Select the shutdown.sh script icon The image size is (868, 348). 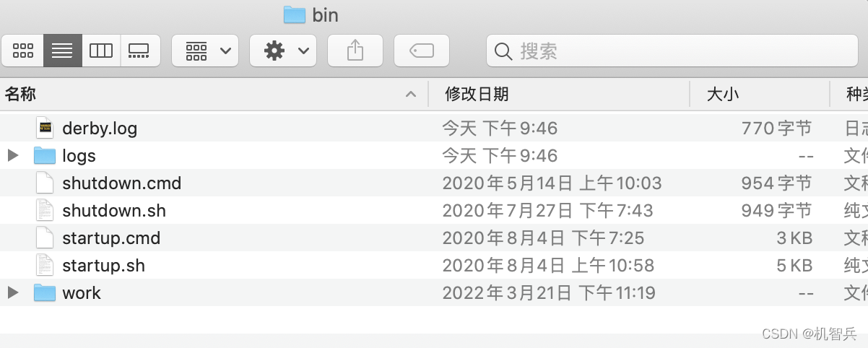[x=45, y=211]
